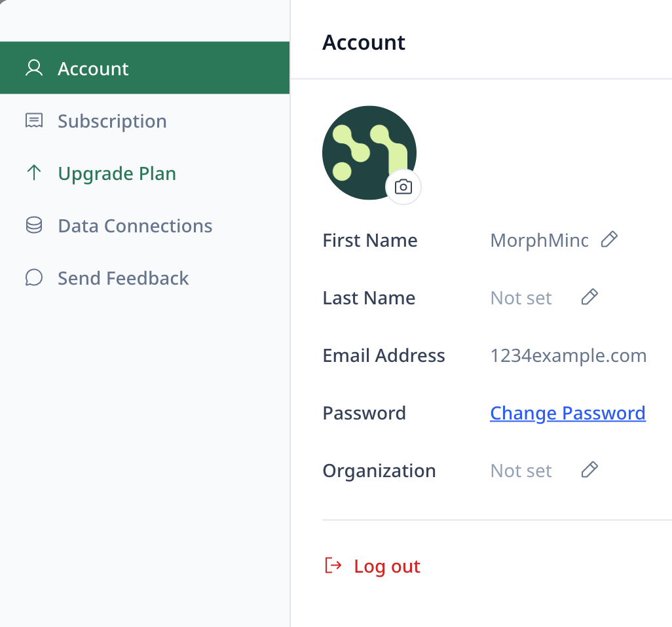This screenshot has height=627, width=672.
Task: Click the database icon for Data Connections
Action: 34,226
